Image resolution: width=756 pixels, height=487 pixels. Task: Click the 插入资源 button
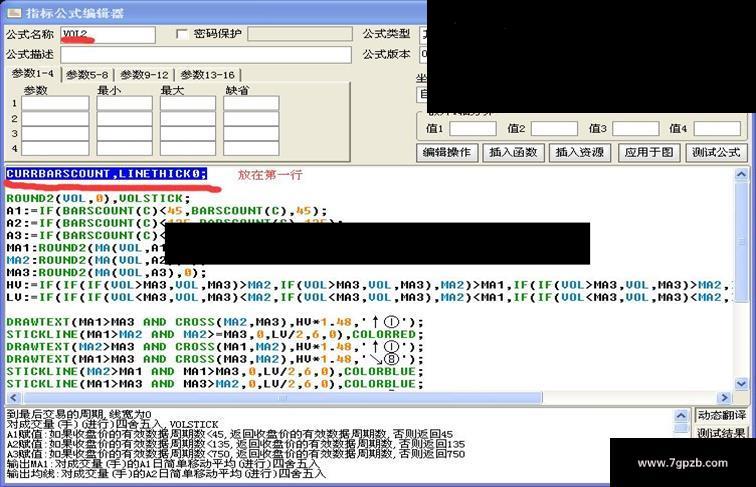580,153
